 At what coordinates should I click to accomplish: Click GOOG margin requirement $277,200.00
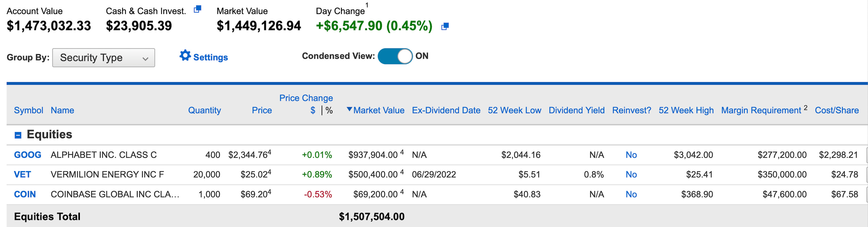click(782, 155)
